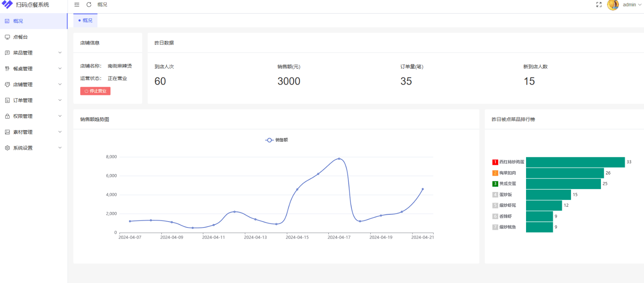
Task: Click the 扫码点餐系统 logo icon
Action: [x=7, y=4]
